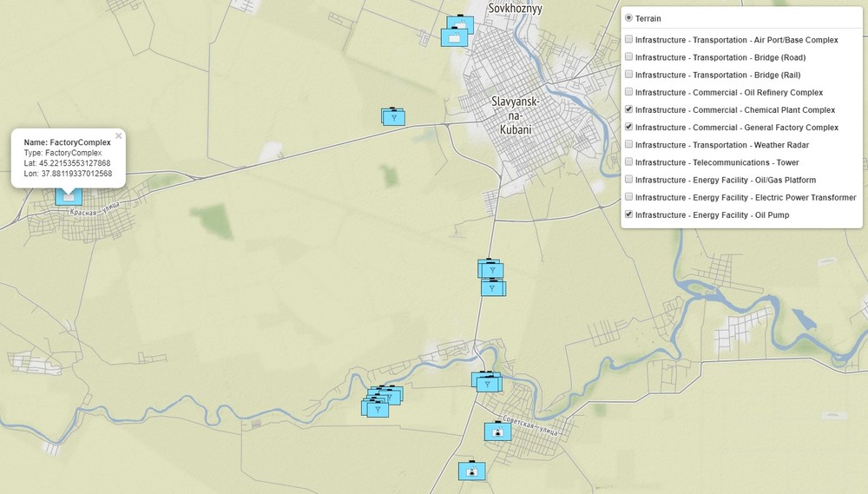Uncheck the Chemical Plant Complex layer
Image resolution: width=868 pixels, height=494 pixels.
pyautogui.click(x=628, y=109)
